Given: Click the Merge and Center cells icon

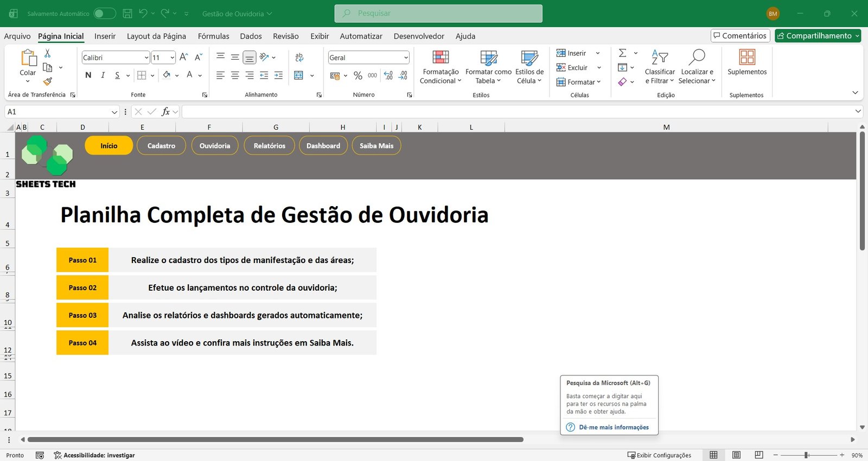Looking at the screenshot, I should (299, 75).
